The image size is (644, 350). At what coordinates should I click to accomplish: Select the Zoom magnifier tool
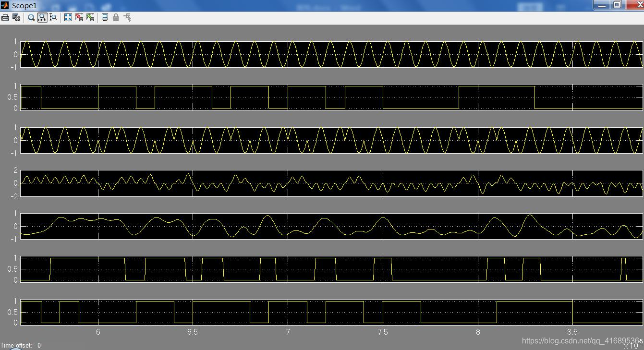31,18
